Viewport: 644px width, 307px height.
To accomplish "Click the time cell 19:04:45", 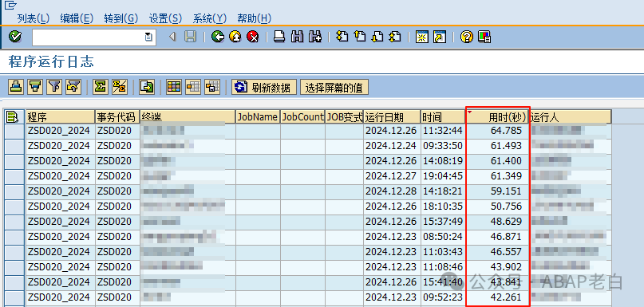I will (x=443, y=176).
